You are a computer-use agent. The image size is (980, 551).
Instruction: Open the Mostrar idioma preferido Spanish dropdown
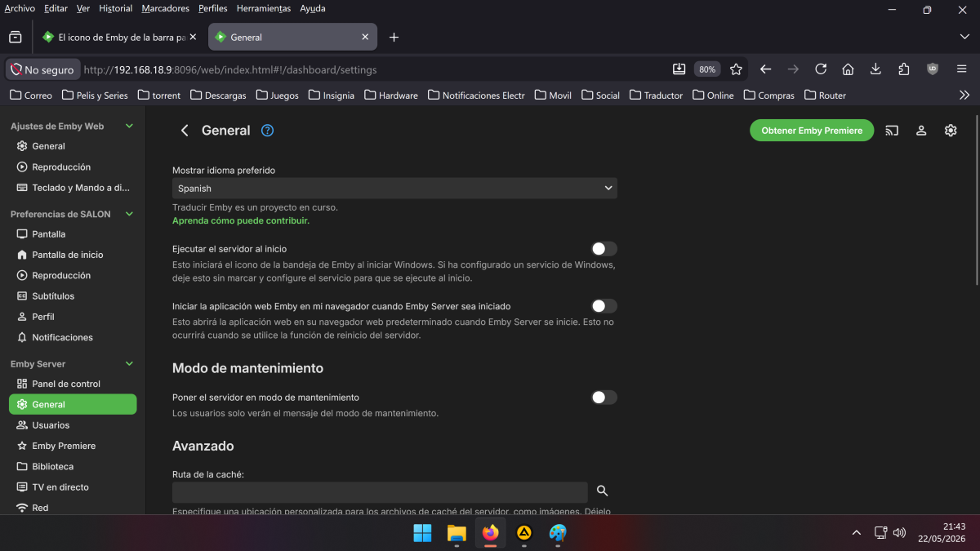394,188
